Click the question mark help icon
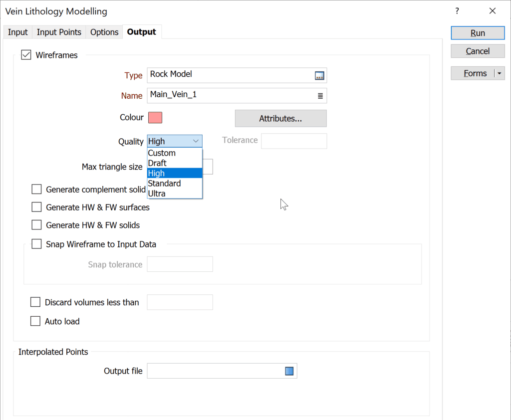This screenshot has height=420, width=511. pos(457,11)
